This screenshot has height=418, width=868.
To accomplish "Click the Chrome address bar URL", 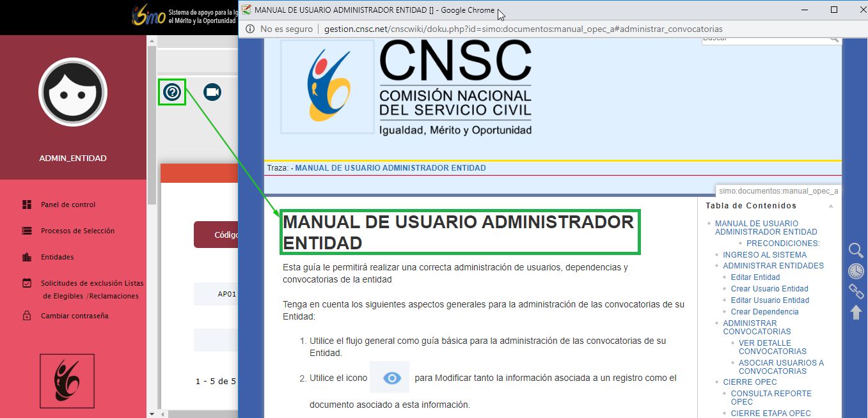I will click(523, 29).
